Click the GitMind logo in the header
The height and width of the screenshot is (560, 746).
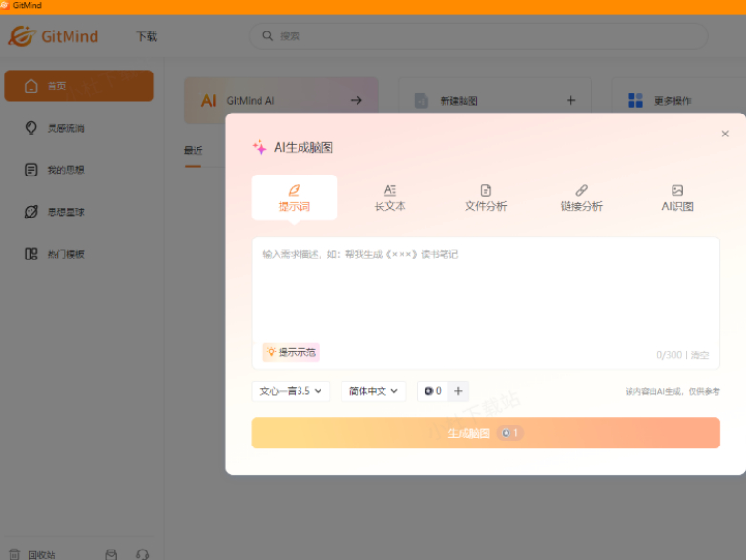click(x=52, y=36)
